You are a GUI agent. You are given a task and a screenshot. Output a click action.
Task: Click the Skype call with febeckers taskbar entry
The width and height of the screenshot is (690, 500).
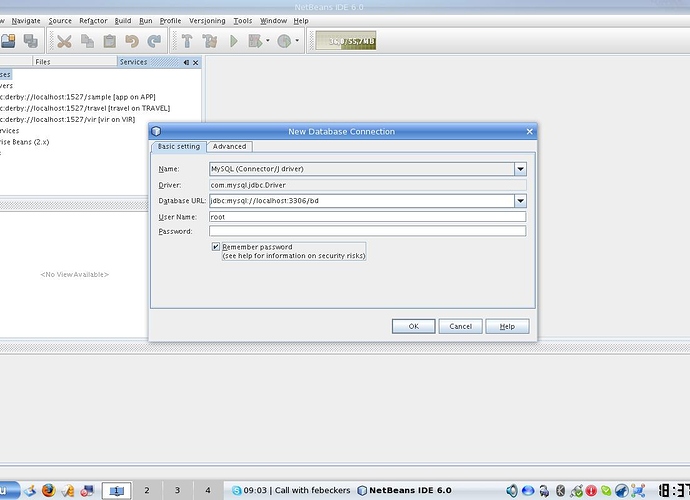tap(291, 490)
